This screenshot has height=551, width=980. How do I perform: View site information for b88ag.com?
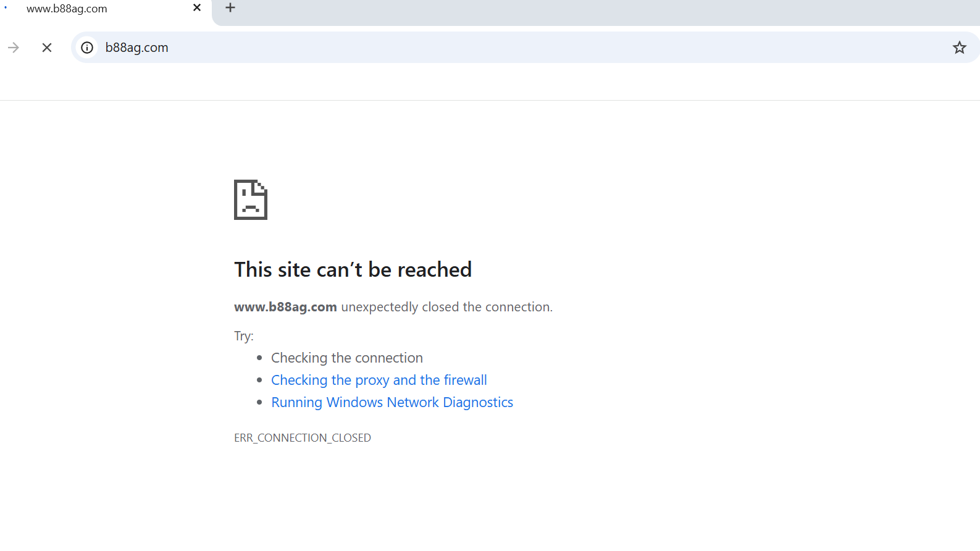coord(87,48)
